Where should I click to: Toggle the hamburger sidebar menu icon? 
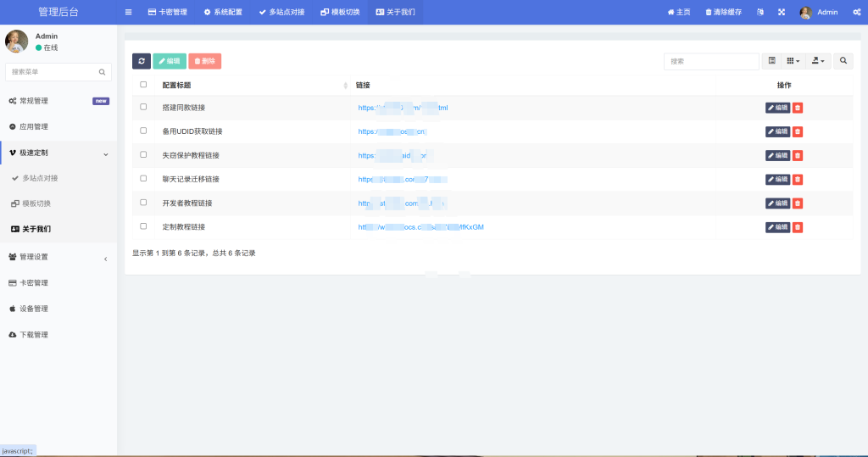tap(128, 13)
